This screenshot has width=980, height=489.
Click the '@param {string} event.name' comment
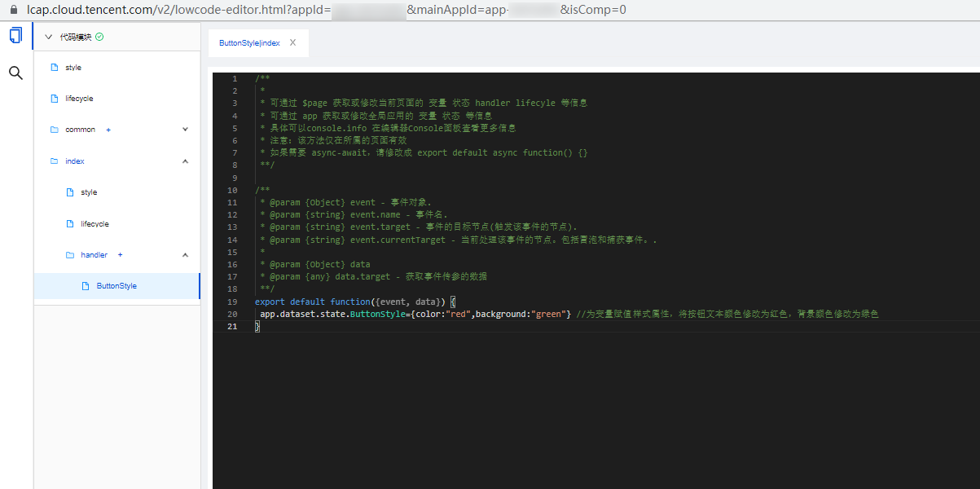pos(354,214)
